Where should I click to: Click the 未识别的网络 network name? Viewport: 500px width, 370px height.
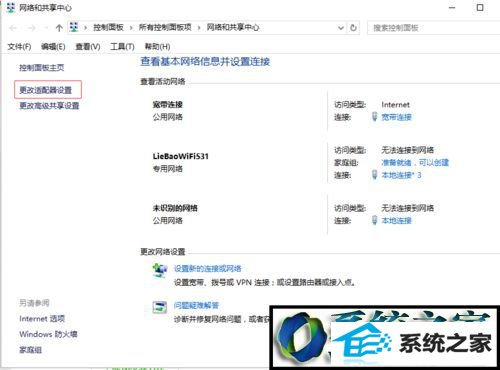[x=175, y=208]
